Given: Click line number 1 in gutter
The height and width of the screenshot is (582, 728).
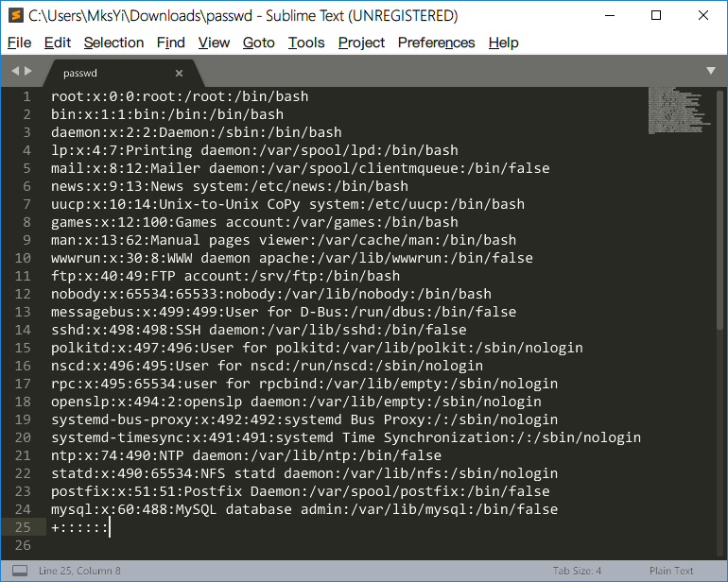Looking at the screenshot, I should click(26, 96).
